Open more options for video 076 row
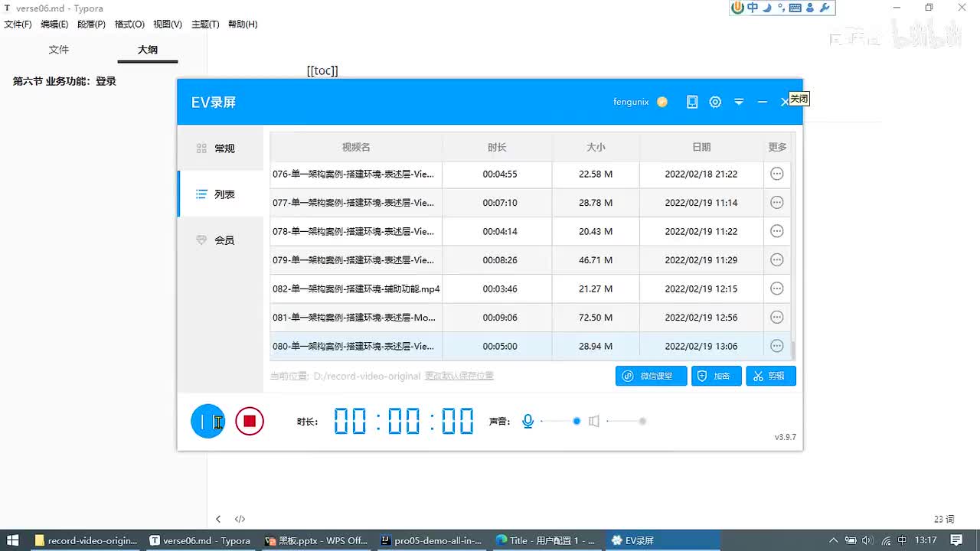 click(x=777, y=174)
